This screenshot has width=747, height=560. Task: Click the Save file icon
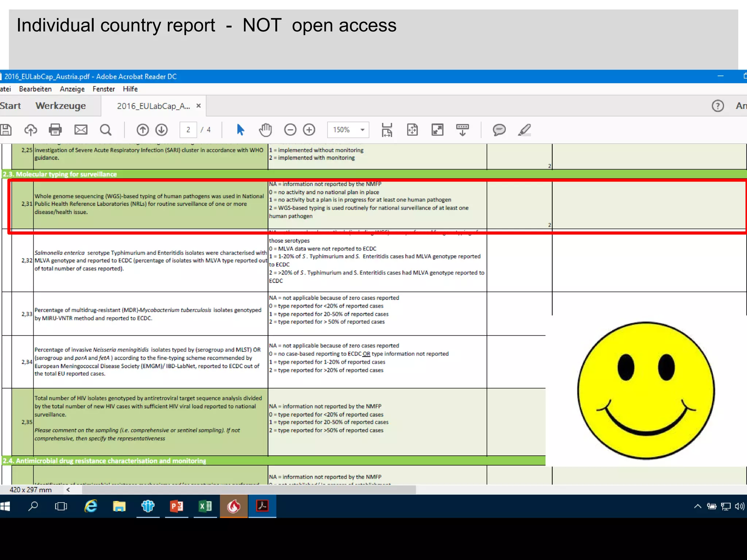(6, 130)
